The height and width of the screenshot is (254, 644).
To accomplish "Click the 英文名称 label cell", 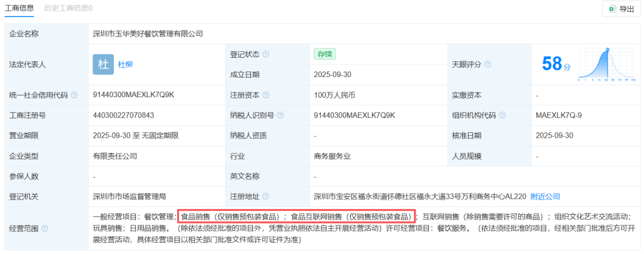I will (268, 176).
